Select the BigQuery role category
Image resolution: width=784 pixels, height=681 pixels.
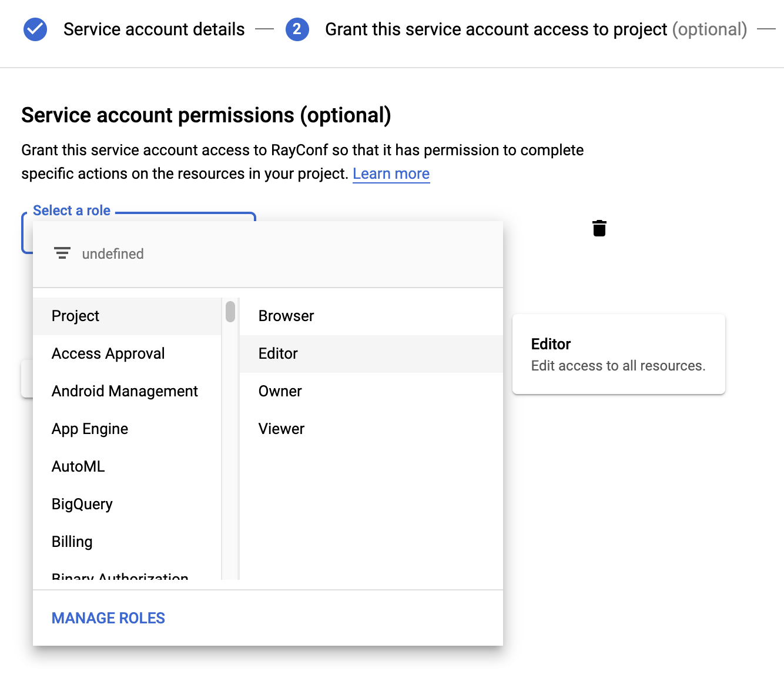tap(82, 504)
